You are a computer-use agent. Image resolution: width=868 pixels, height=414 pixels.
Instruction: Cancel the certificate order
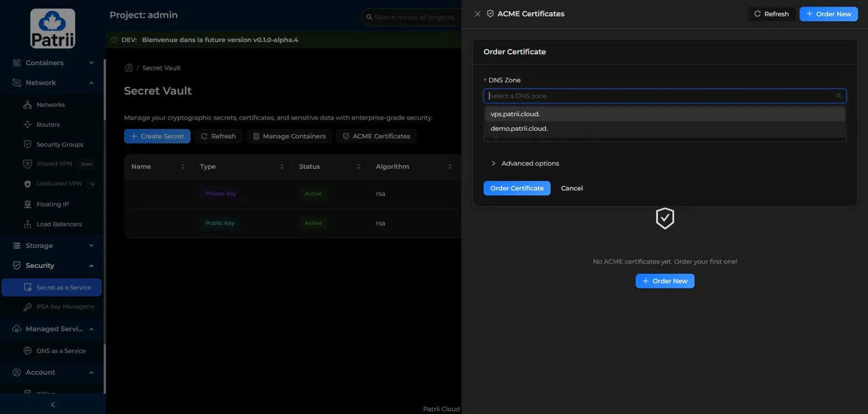(x=572, y=188)
